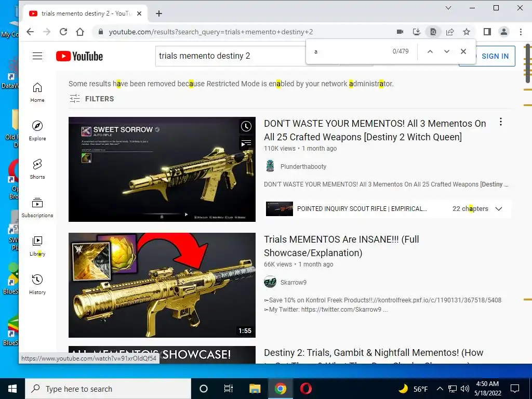Open Shorts in the sidebar

pos(37,169)
